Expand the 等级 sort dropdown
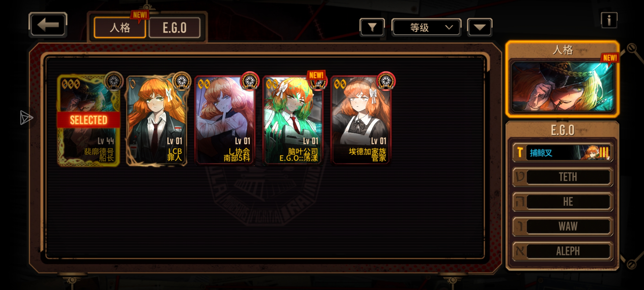 pyautogui.click(x=426, y=27)
